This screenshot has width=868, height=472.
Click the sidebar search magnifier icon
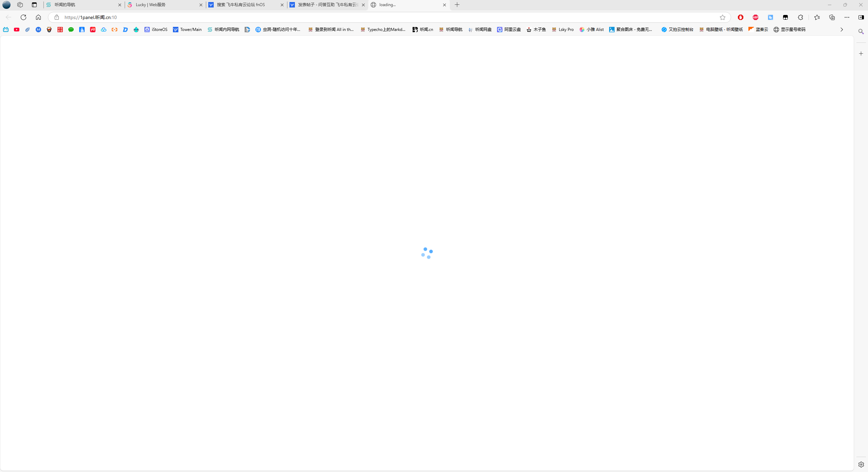coord(861,32)
